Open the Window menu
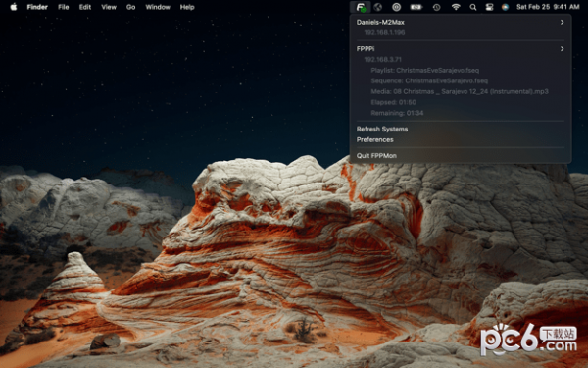The image size is (588, 368). click(x=158, y=7)
